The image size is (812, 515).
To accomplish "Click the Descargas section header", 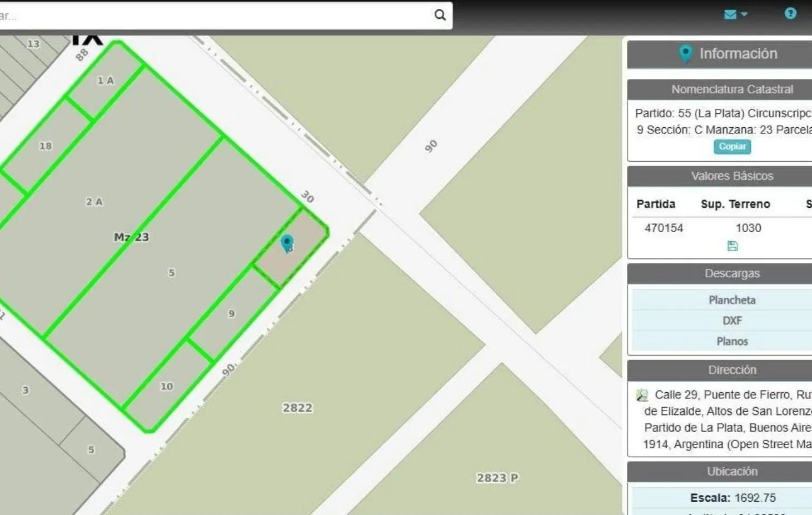I will [720, 273].
